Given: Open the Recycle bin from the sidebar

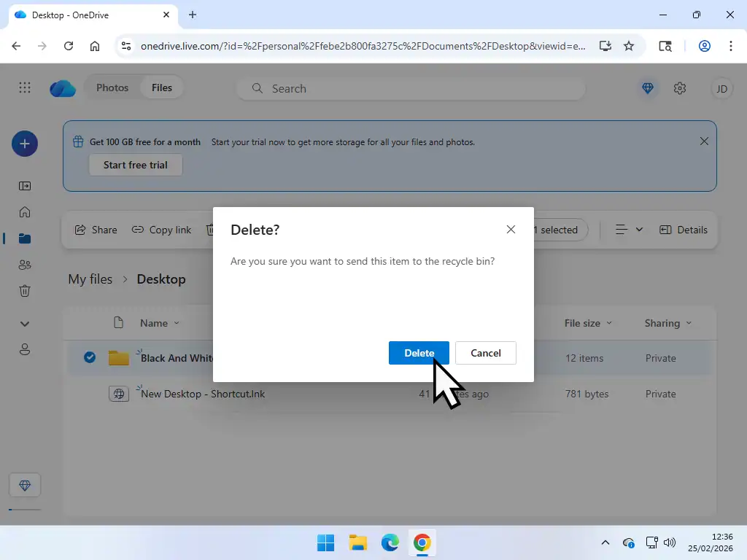Looking at the screenshot, I should (25, 291).
